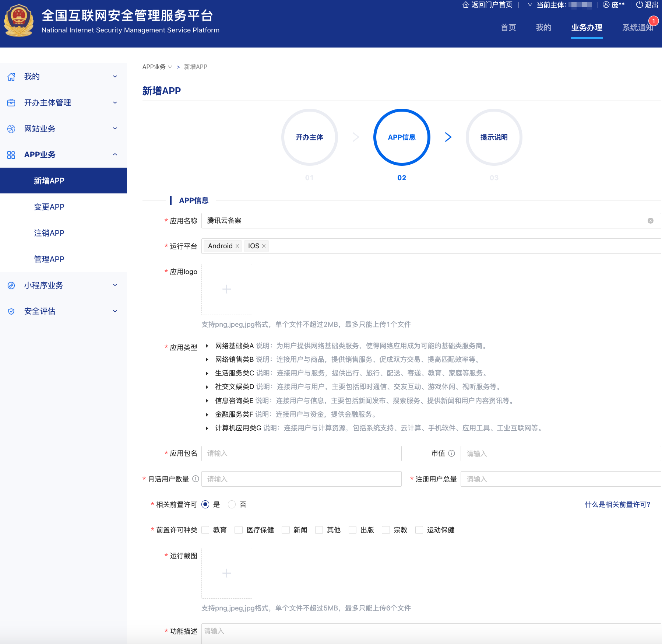Screen dimensions: 662x644
Task: Collapse the APP业务 sidebar section
Action: (115, 154)
